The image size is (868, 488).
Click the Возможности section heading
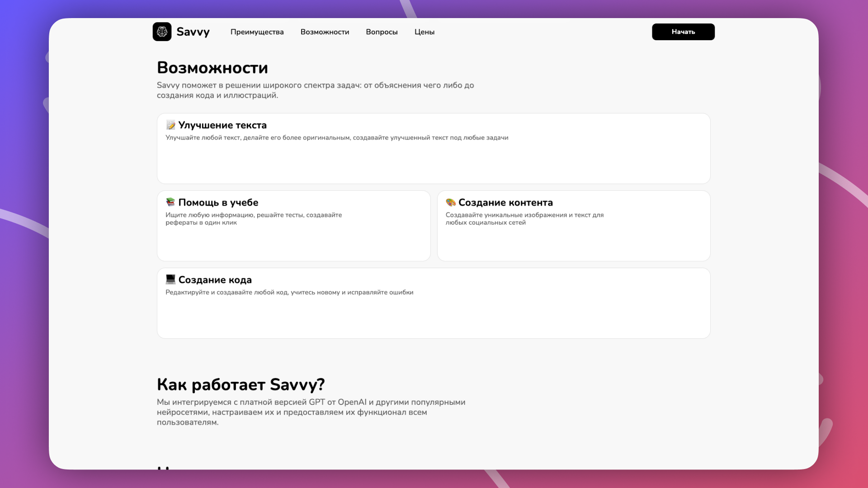click(212, 68)
